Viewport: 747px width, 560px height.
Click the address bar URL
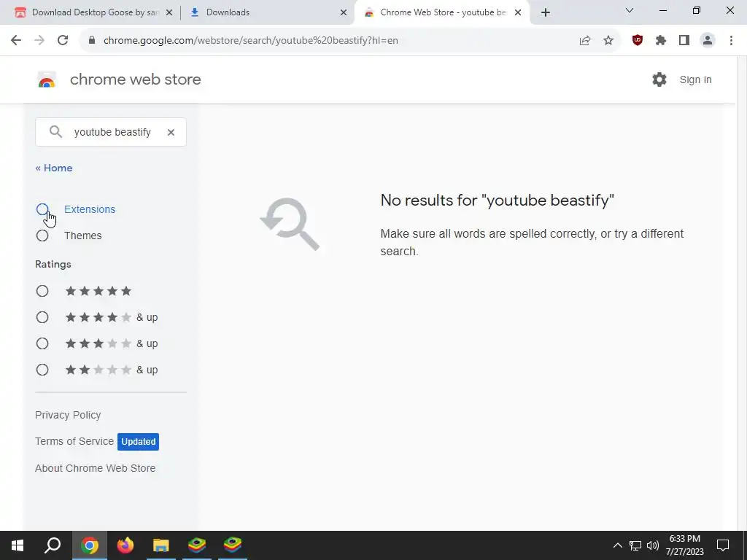coord(251,41)
